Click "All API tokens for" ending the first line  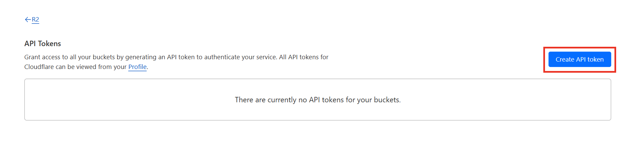pos(304,57)
